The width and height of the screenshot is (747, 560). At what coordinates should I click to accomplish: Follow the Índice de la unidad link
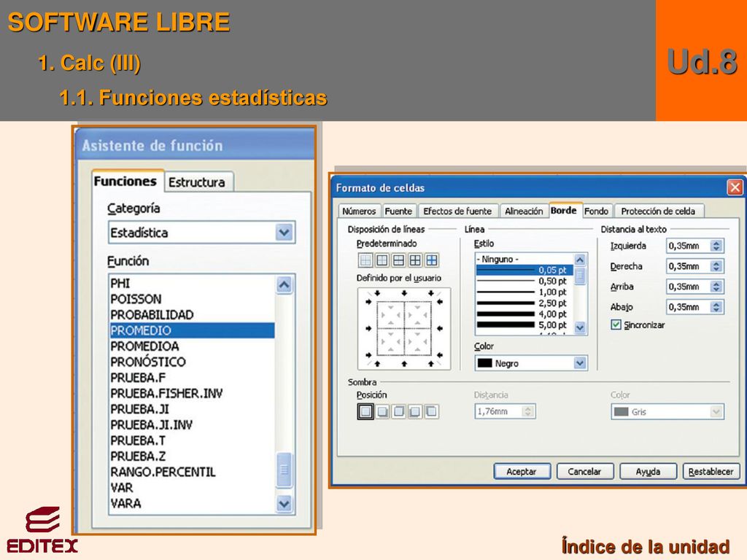click(646, 547)
